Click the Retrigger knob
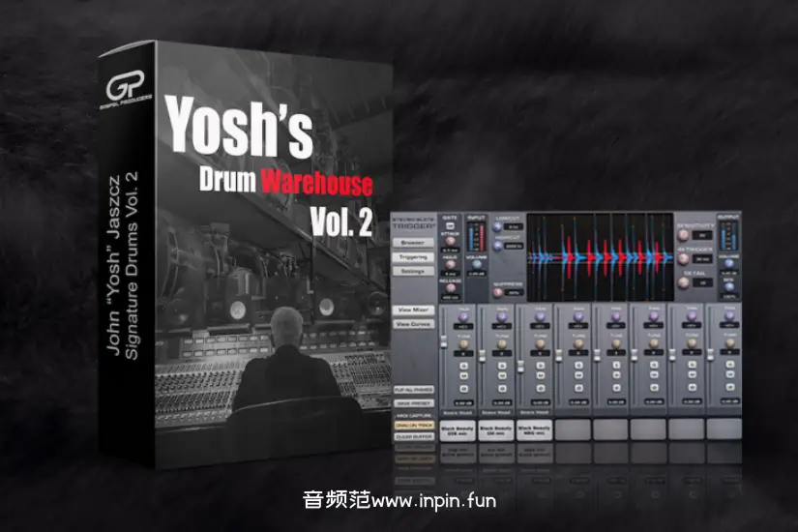The height and width of the screenshot is (532, 798). tap(683, 258)
